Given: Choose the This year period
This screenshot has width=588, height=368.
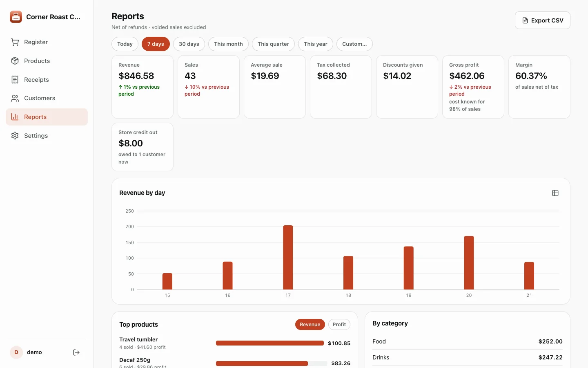Looking at the screenshot, I should pos(316,44).
